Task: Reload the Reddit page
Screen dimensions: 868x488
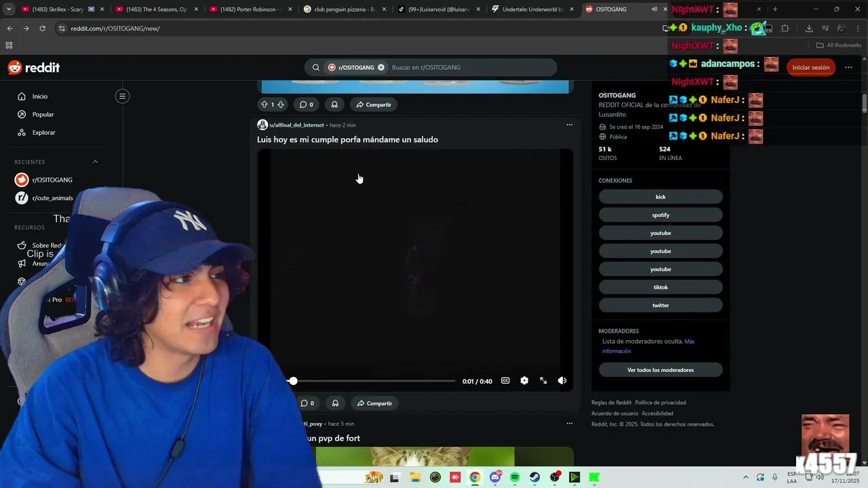Action: (42, 28)
